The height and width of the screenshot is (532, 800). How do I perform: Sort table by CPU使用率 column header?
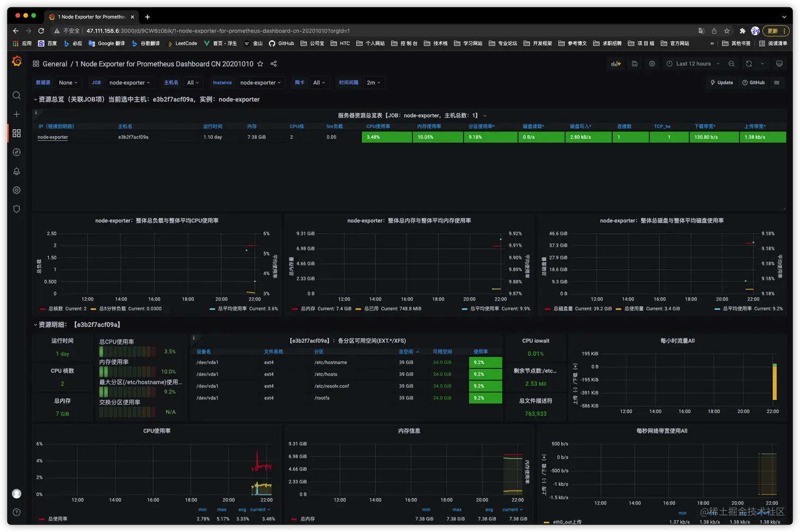point(378,126)
